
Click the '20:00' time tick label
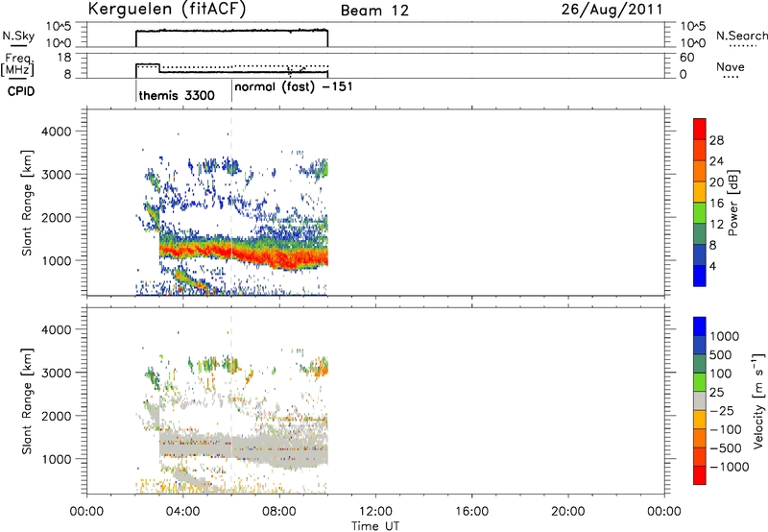[x=567, y=512]
